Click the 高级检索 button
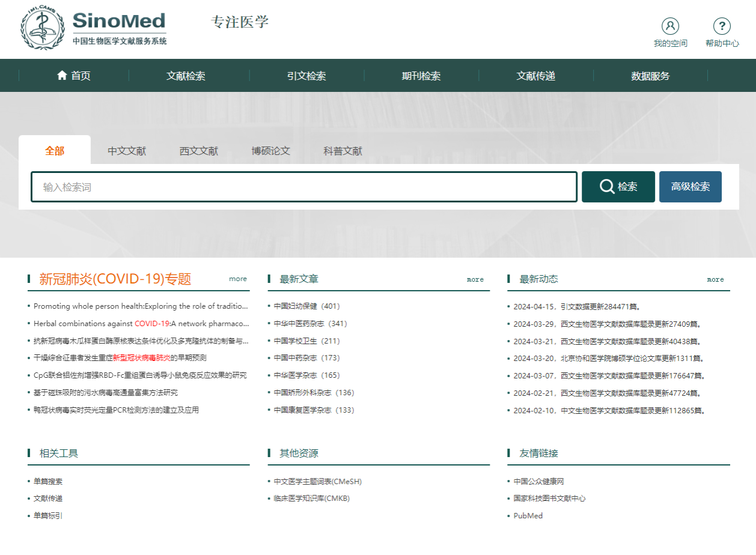Screen dimensions: 756x555 click(690, 187)
